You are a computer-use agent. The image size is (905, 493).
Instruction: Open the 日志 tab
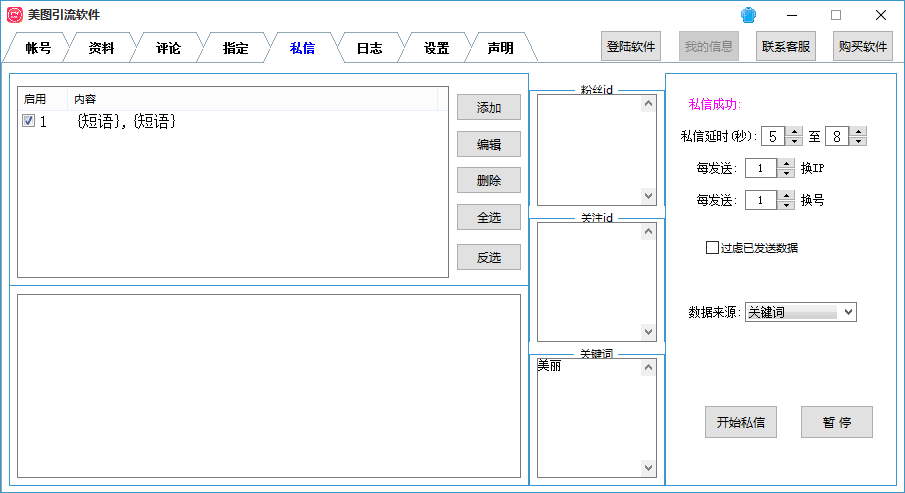click(x=369, y=48)
